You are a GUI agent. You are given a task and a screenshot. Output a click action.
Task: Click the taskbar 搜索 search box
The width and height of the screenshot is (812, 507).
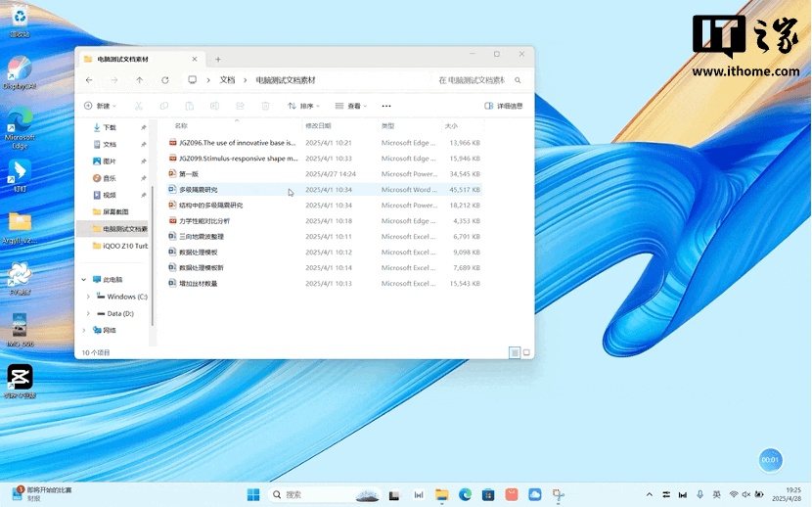[325, 495]
